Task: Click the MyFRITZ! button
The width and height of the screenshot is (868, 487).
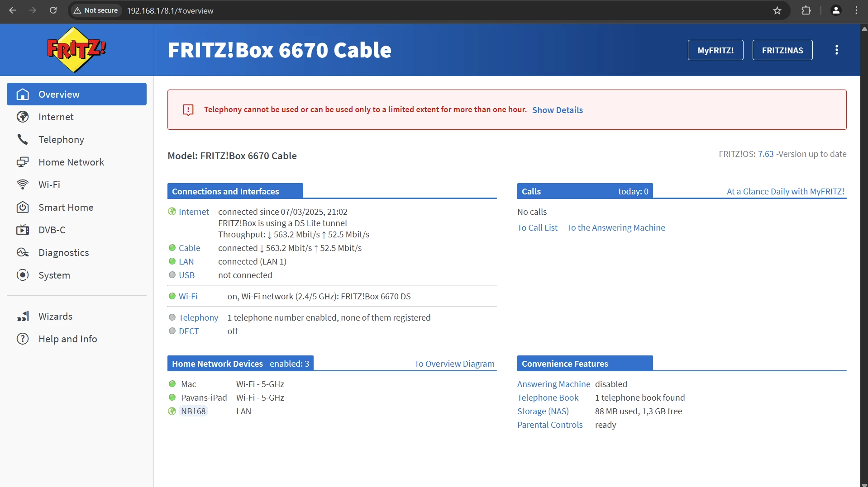Action: [715, 50]
